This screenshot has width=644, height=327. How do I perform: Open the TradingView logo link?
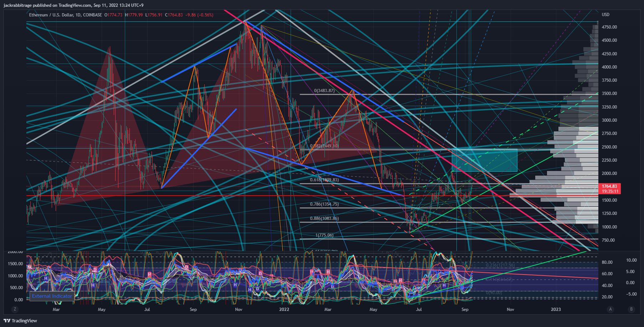coord(20,321)
